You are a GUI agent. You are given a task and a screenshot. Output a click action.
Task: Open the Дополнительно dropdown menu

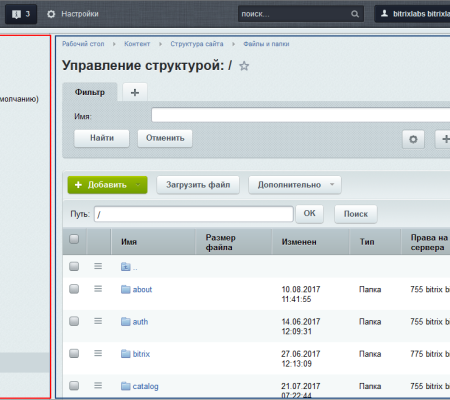click(295, 185)
